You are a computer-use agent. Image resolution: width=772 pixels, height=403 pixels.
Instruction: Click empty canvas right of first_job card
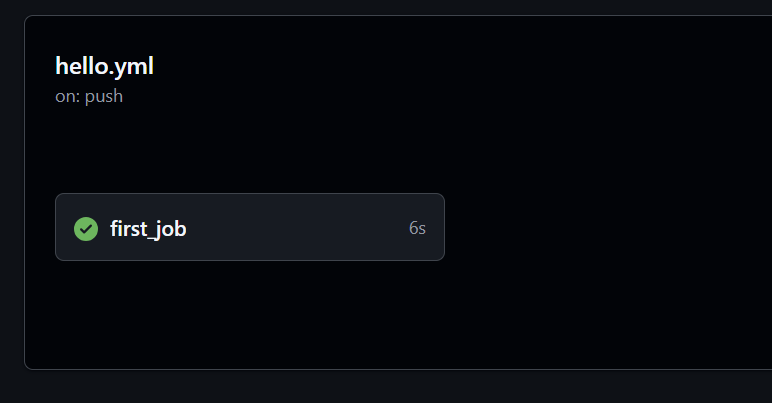click(600, 229)
